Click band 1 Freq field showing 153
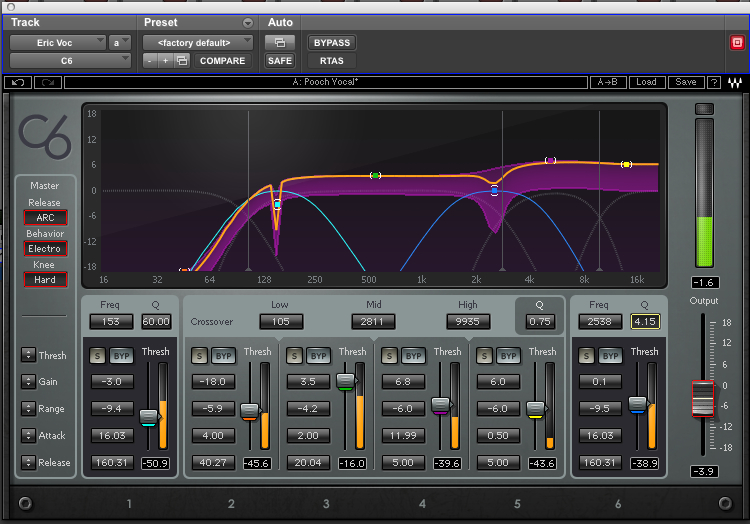 point(111,322)
